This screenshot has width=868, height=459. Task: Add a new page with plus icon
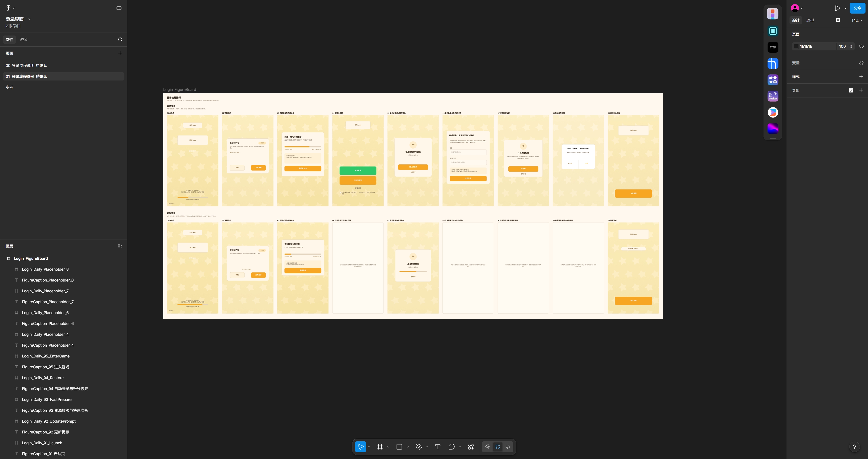(x=120, y=53)
